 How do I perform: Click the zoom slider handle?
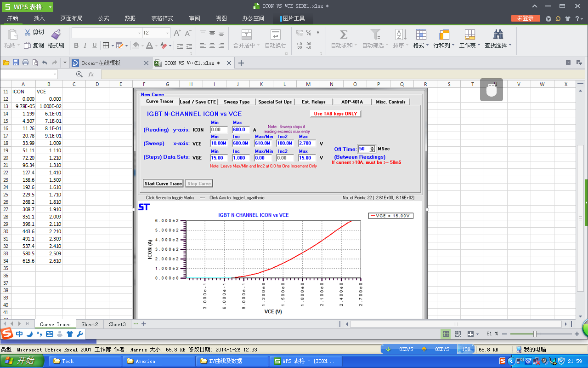(x=535, y=334)
